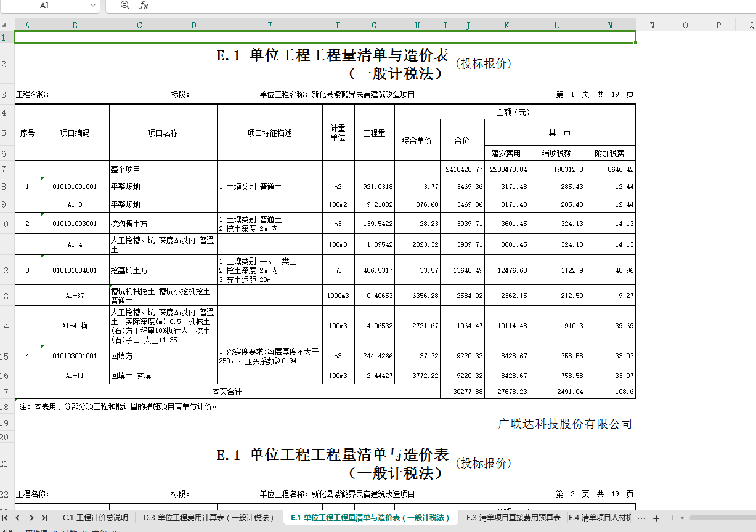The width and height of the screenshot is (756, 532).
Task: Click the 本页合计 page subtotal label
Action: click(x=227, y=392)
